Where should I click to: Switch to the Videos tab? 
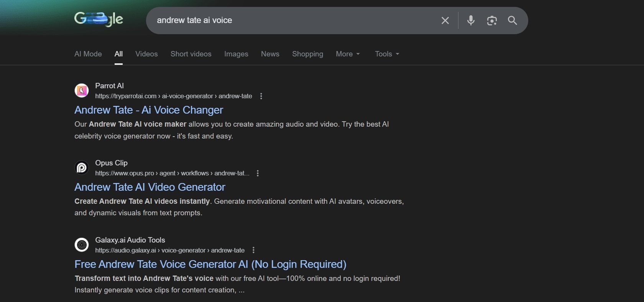(146, 54)
